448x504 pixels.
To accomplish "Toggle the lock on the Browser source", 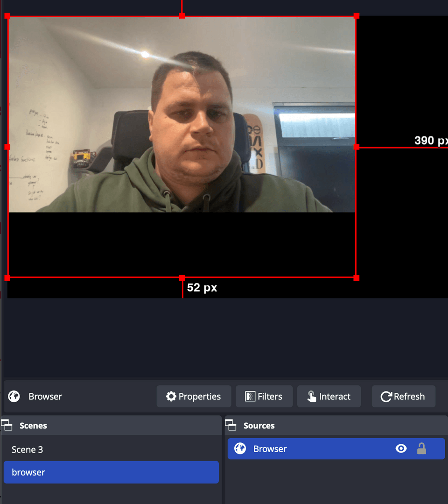I will pos(421,449).
